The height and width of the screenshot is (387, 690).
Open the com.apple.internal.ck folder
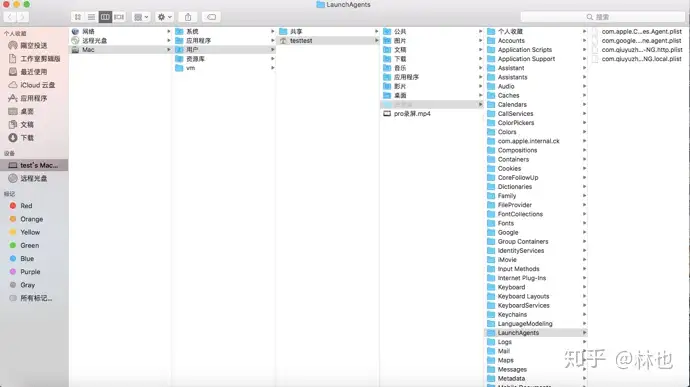pos(536,141)
